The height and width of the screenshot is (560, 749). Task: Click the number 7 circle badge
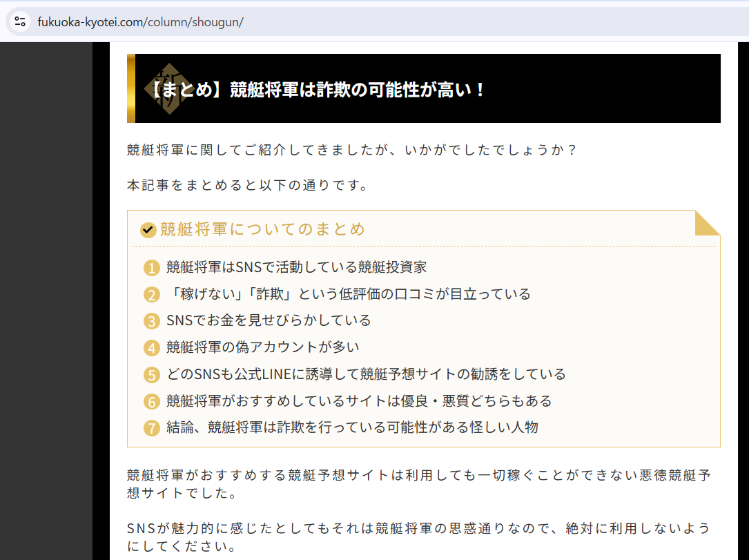tap(152, 428)
